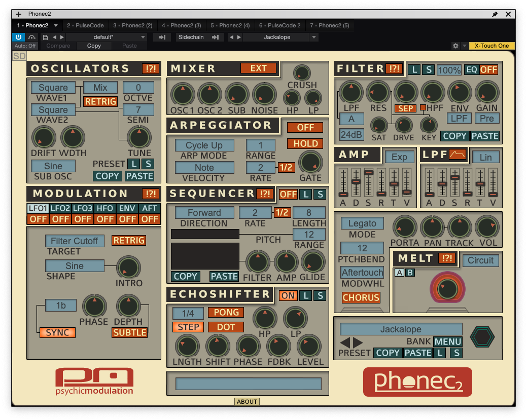Viewport: 527px width, 420px height.
Task: Click the filter PASTE button
Action: (x=485, y=136)
